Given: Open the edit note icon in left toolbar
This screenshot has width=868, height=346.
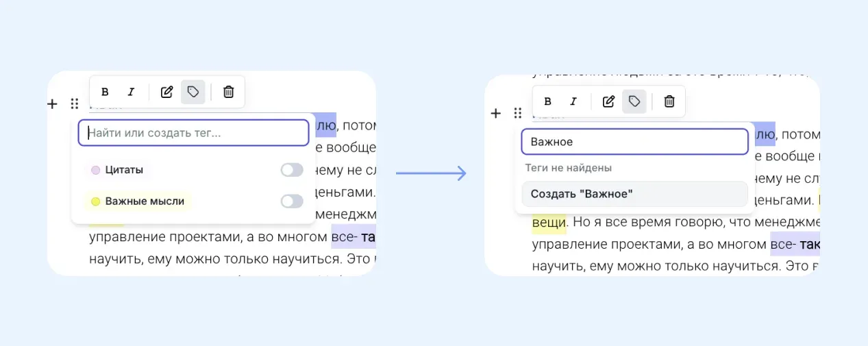Looking at the screenshot, I should pos(166,92).
